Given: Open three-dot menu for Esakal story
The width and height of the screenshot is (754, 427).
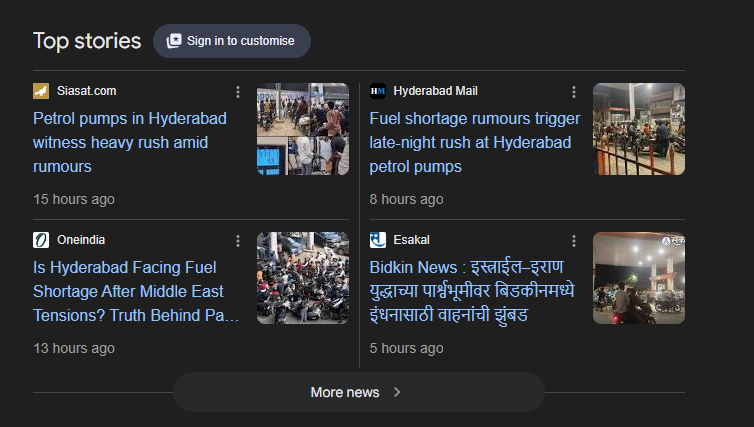Looking at the screenshot, I should coord(574,241).
